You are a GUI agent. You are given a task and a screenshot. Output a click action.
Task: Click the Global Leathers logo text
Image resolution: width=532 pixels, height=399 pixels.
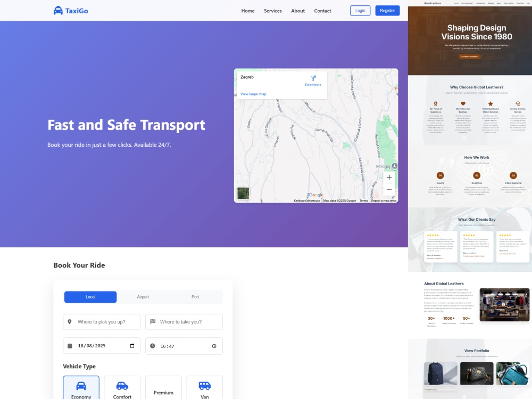432,3
